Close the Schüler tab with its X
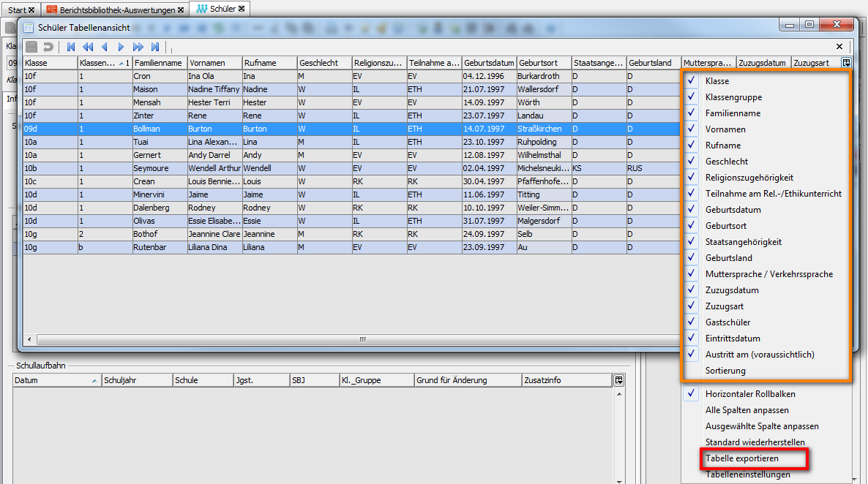868x484 pixels. [x=242, y=9]
